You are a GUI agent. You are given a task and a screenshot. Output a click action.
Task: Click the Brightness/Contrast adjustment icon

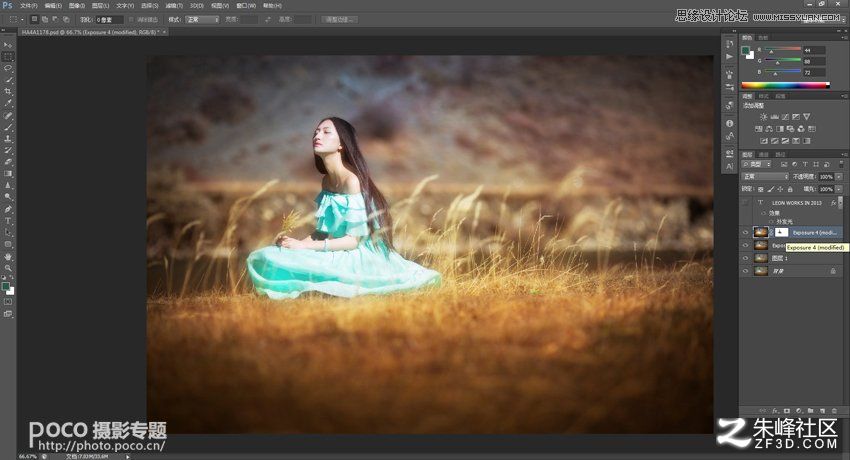tap(763, 117)
